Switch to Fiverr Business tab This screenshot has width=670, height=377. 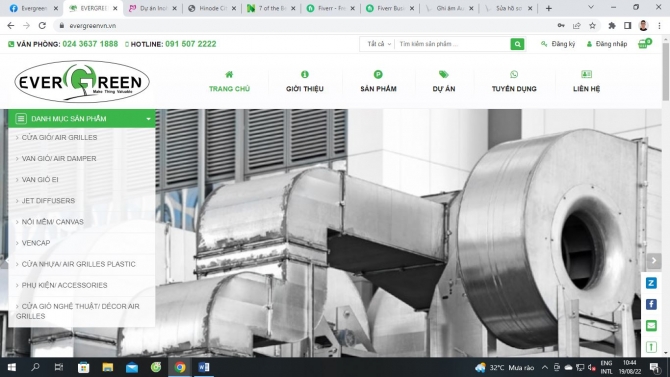[x=390, y=8]
